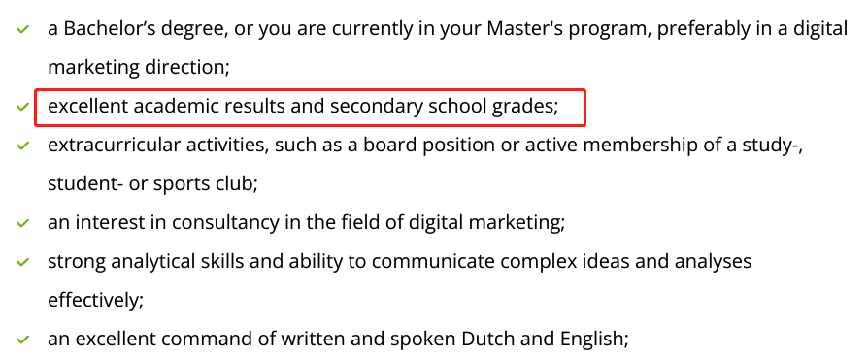The image size is (868, 356).
Task: Click the 'student- or sports club;' line
Action: (152, 183)
